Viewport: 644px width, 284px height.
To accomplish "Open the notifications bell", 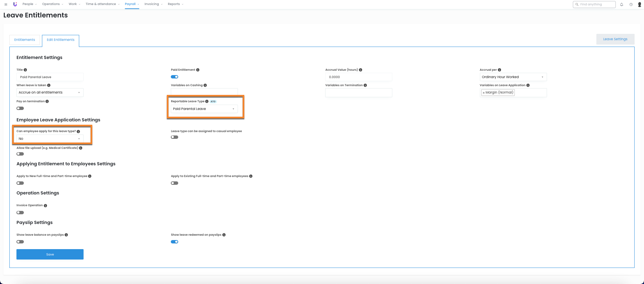I will (622, 4).
